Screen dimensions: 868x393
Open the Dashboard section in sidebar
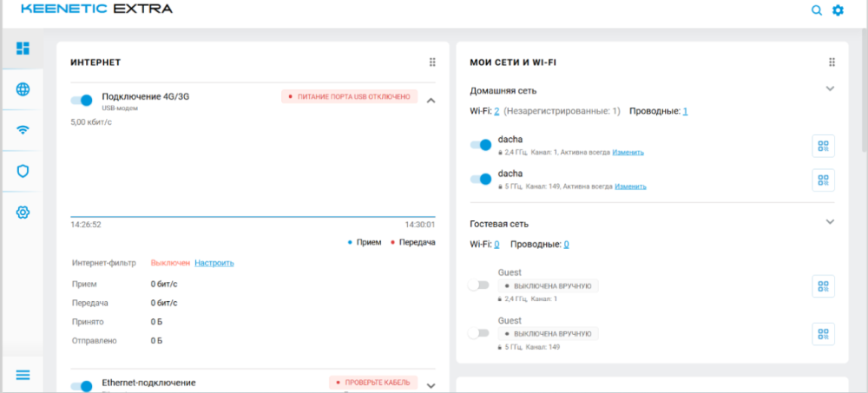coord(23,48)
